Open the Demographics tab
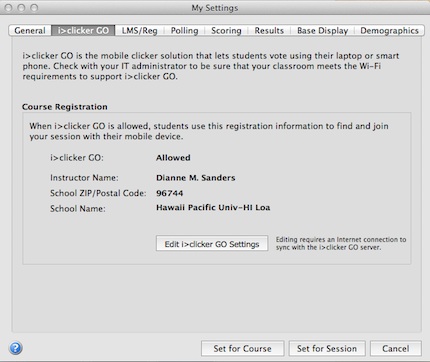This screenshot has height=362, width=430. pos(389,30)
